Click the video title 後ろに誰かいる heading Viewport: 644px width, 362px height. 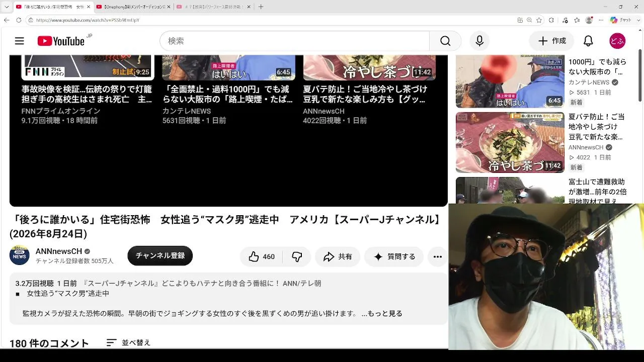[226, 227]
